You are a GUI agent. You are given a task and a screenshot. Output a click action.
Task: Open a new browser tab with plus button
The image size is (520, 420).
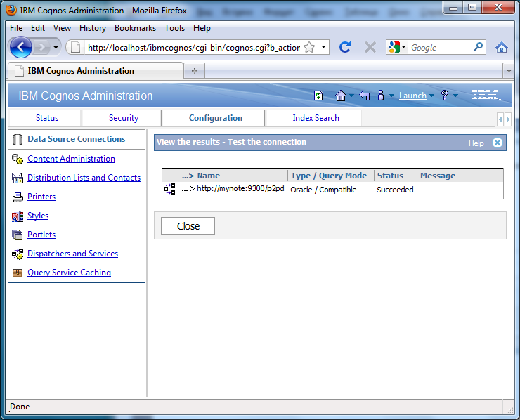point(195,71)
